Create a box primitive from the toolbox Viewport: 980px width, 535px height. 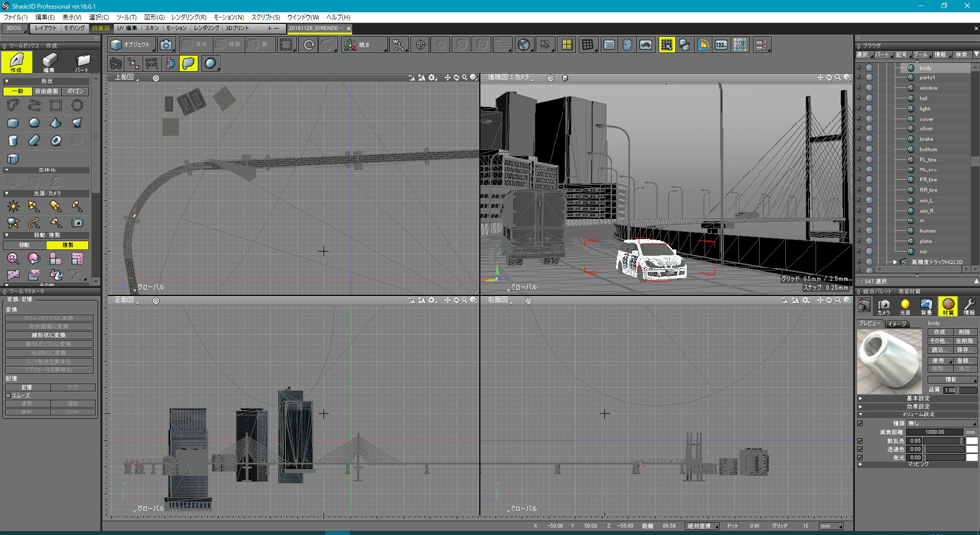point(13,122)
